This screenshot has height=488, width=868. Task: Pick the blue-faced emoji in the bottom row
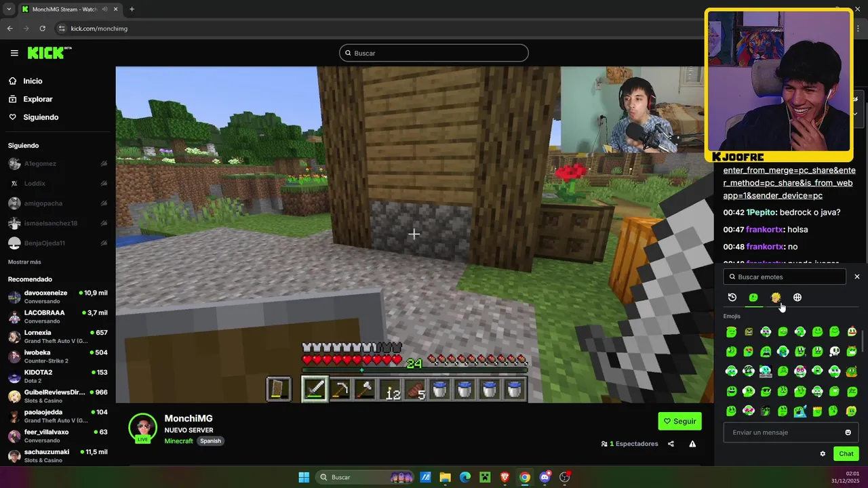click(x=800, y=411)
